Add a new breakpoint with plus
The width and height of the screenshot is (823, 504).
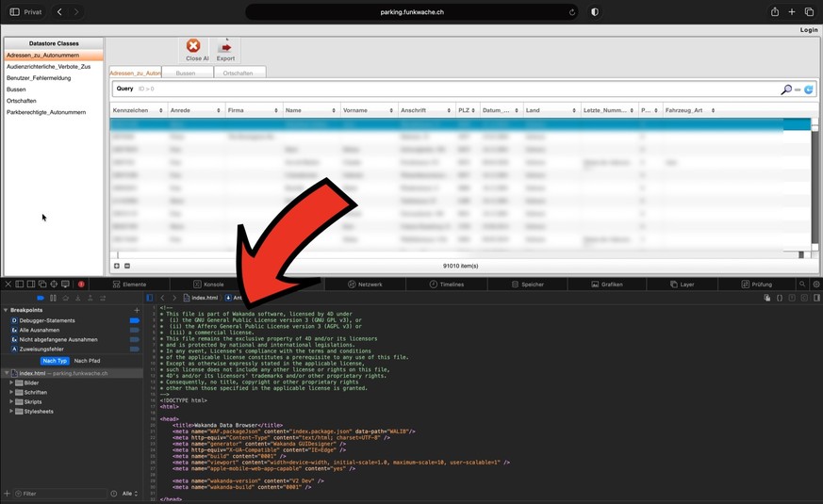pyautogui.click(x=137, y=310)
